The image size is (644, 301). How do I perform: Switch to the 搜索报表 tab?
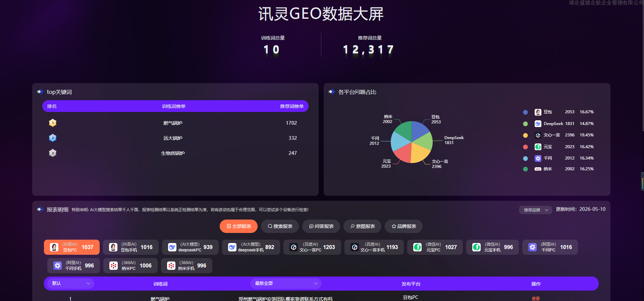pos(280,226)
